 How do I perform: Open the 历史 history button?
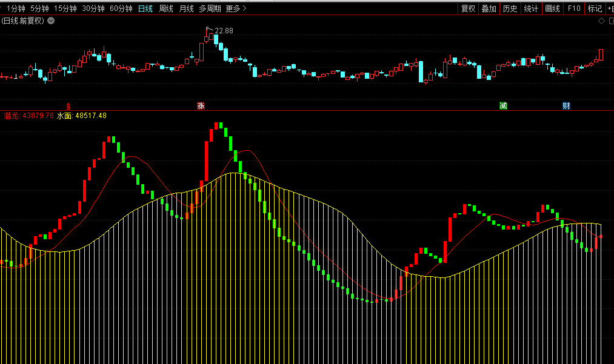click(x=510, y=8)
